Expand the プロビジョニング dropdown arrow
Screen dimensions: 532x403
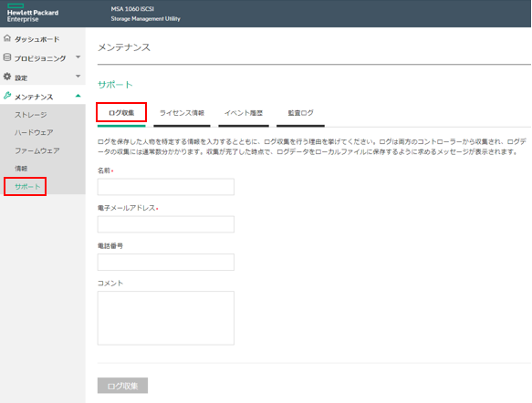(x=78, y=57)
